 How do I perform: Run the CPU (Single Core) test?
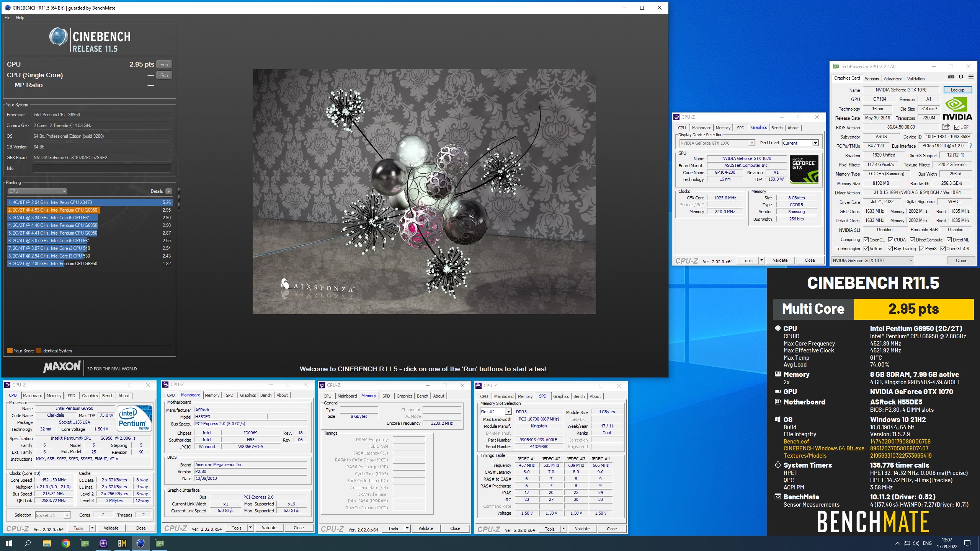click(164, 75)
